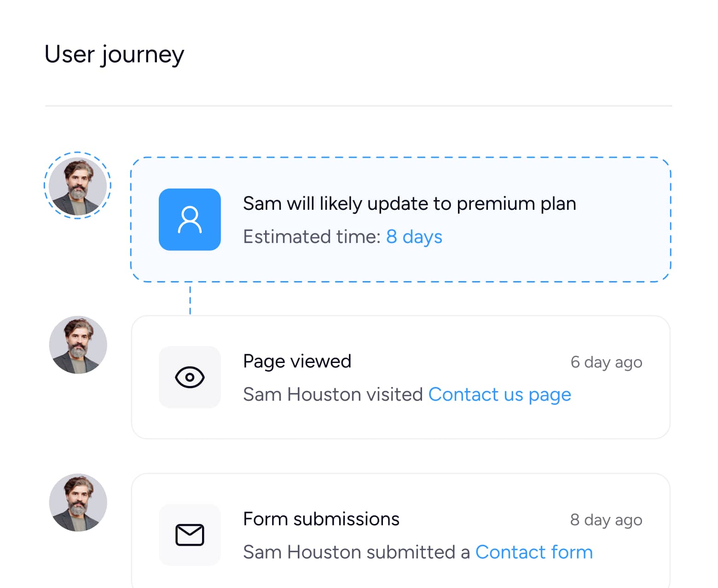Image resolution: width=718 pixels, height=588 pixels.
Task: Click the 6 day ago timestamp
Action: 606,362
